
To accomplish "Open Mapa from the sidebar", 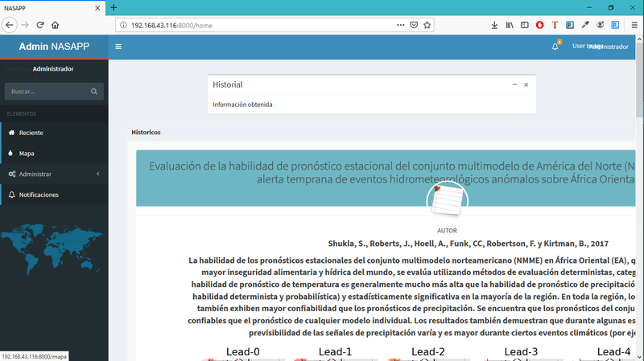I will click(27, 153).
